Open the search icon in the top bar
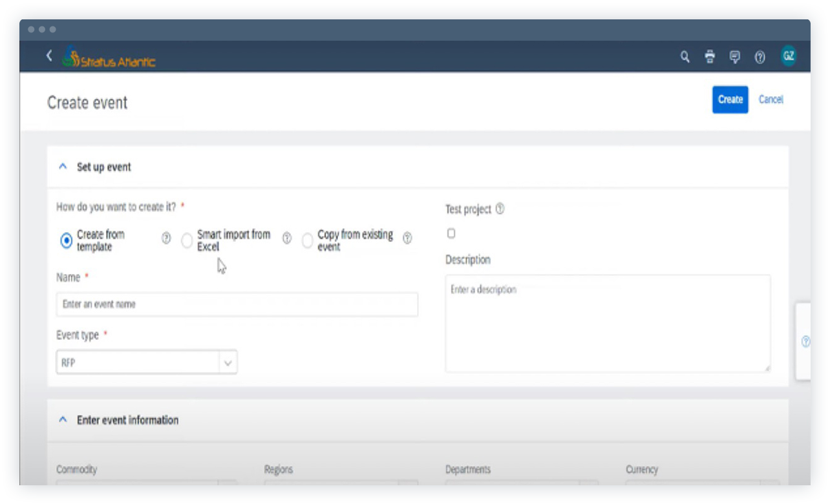The width and height of the screenshot is (830, 504). pyautogui.click(x=685, y=57)
